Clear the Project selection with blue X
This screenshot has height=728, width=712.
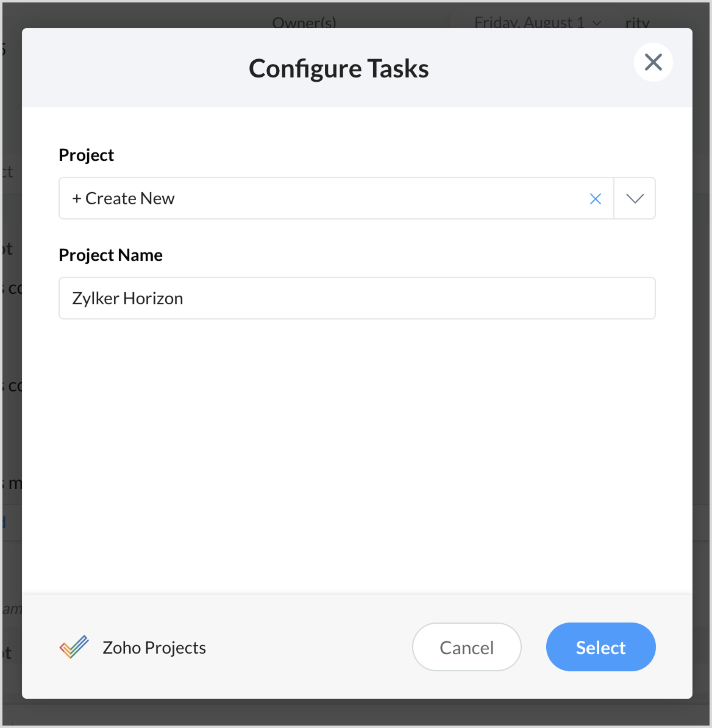595,199
